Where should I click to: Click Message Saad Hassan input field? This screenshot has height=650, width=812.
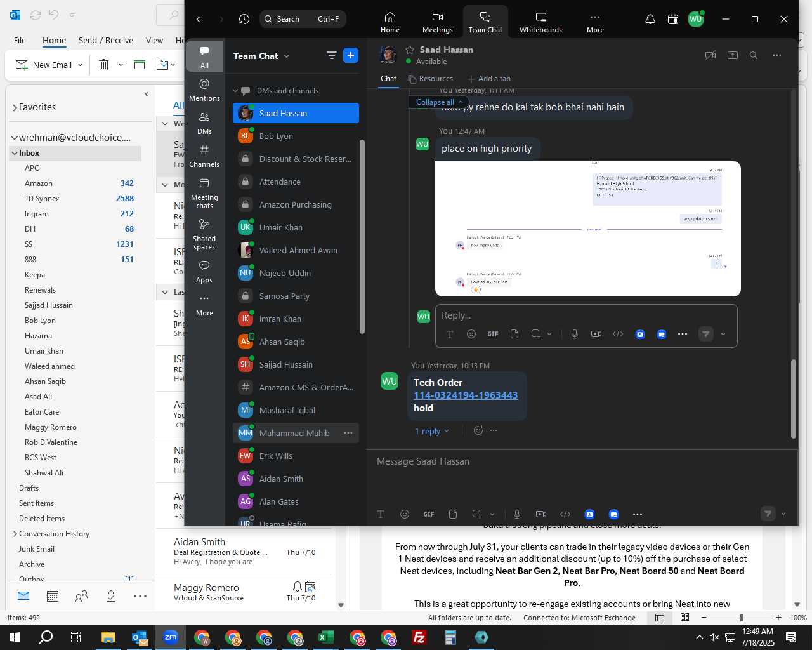coord(582,461)
